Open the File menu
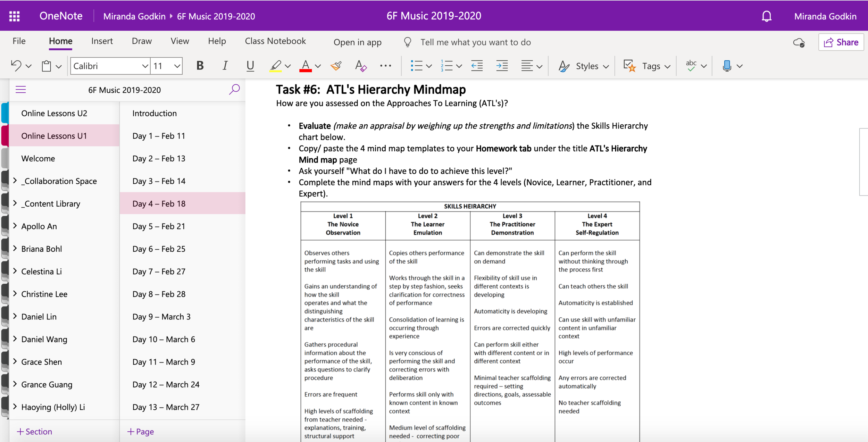 coord(19,41)
